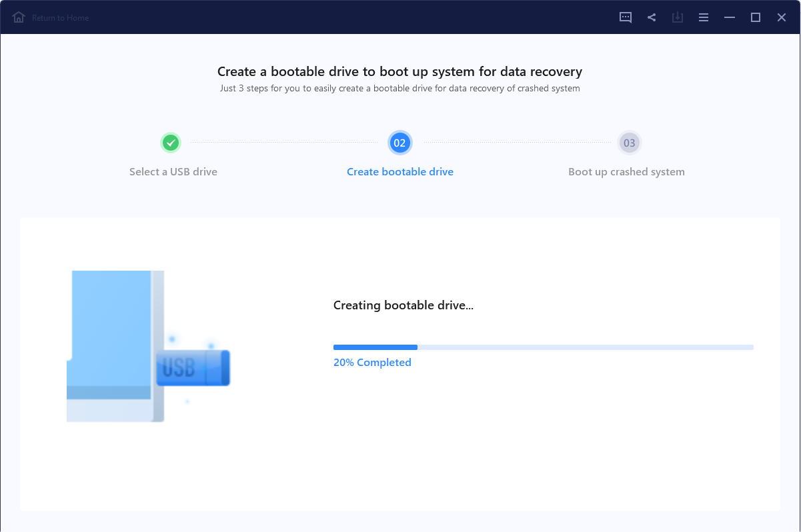
Task: Click the download icon in the title bar
Action: [x=678, y=17]
